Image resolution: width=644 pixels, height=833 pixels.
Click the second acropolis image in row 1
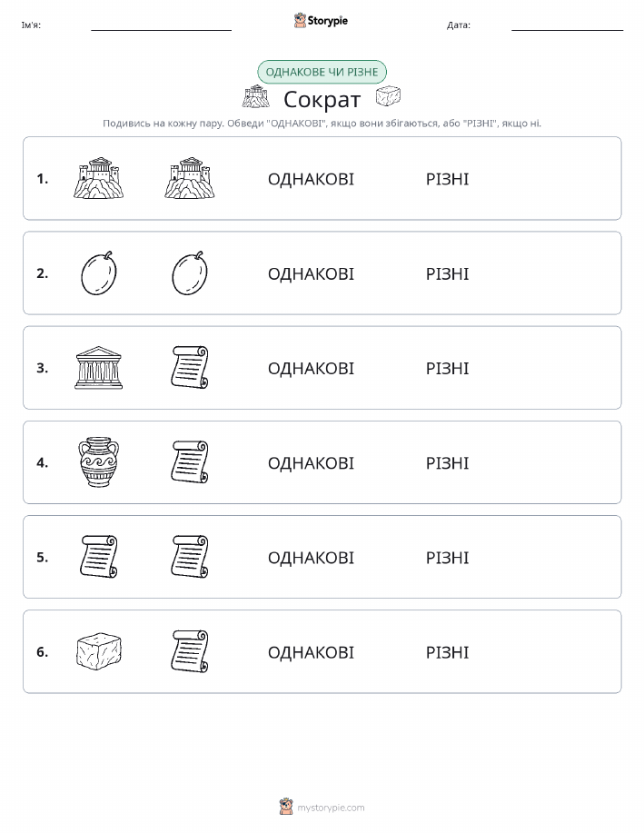click(190, 178)
